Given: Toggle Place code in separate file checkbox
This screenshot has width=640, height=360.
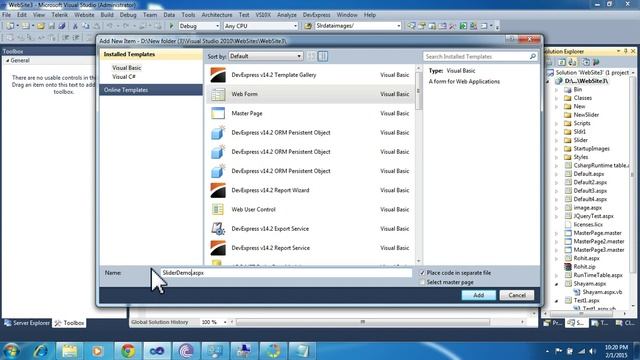Looking at the screenshot, I should point(422,273).
